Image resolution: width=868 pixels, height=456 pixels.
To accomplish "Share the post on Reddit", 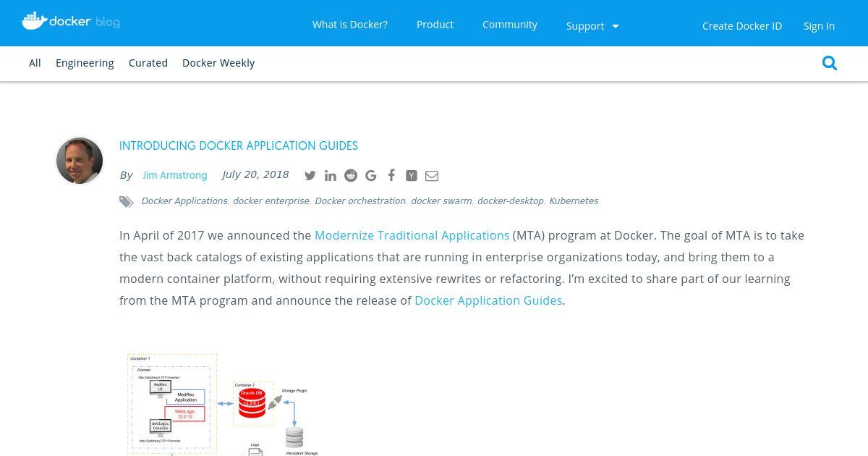I will point(351,175).
